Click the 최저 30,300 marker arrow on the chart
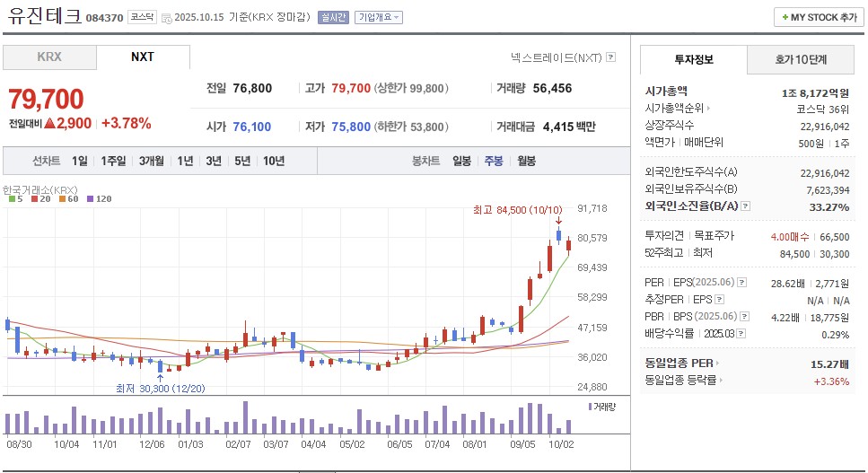The image size is (868, 473). [160, 379]
